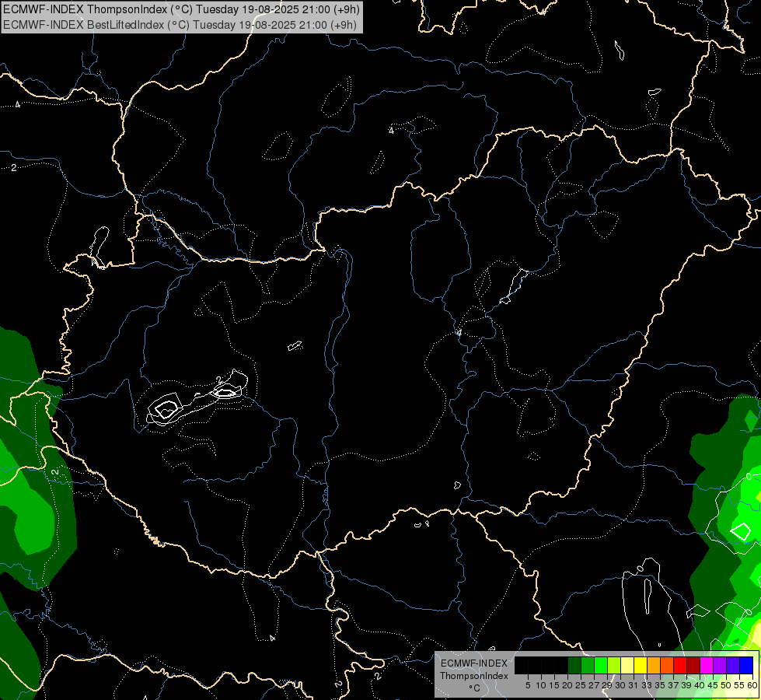Screen dimensions: 761x700
Task: Click the legend tick value 60
Action: 752,685
